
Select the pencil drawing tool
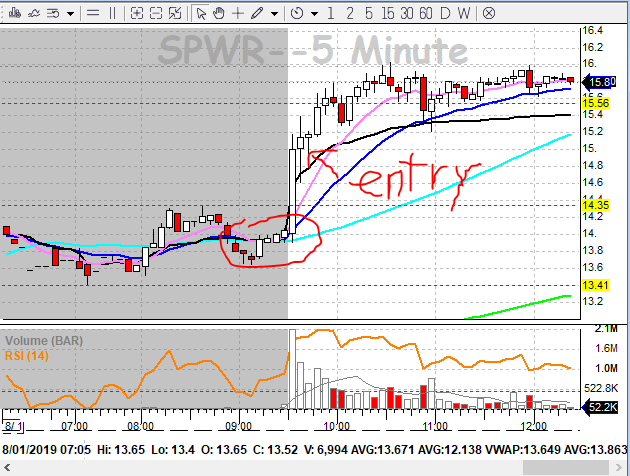pos(257,14)
